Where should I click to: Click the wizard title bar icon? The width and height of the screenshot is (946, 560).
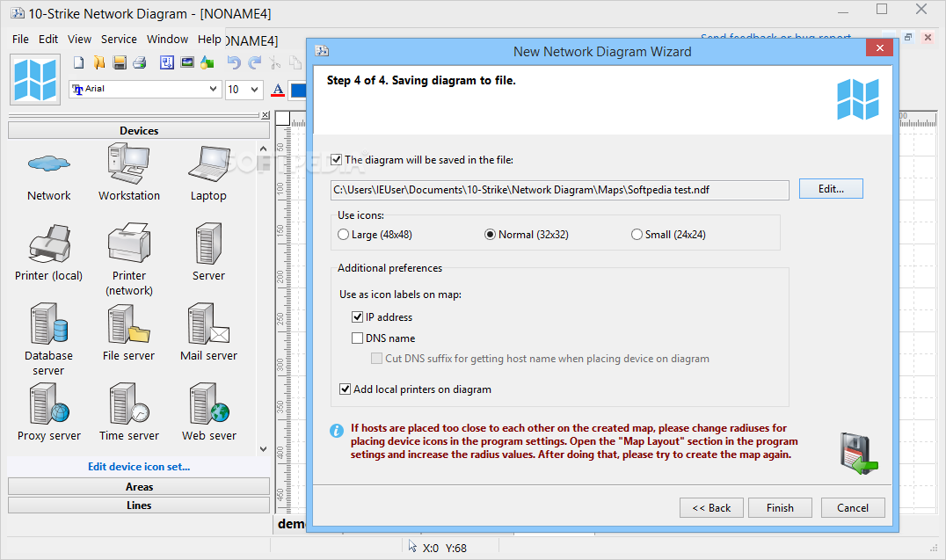(x=323, y=51)
